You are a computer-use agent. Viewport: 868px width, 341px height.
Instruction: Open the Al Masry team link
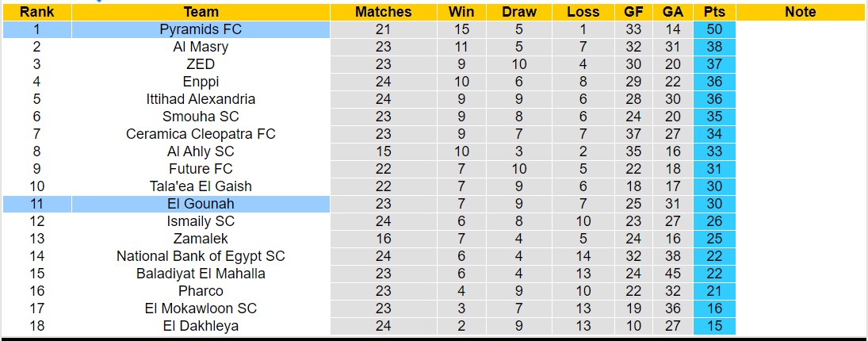(201, 47)
